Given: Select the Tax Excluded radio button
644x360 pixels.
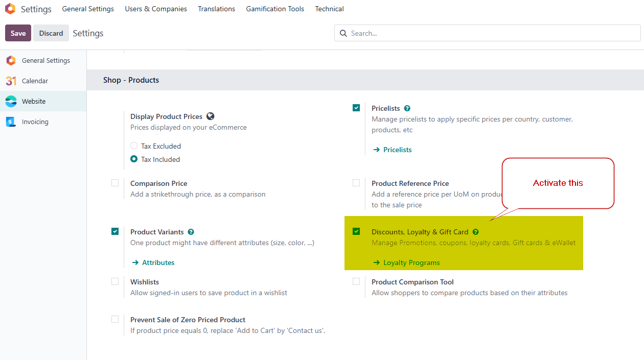Looking at the screenshot, I should 134,146.
